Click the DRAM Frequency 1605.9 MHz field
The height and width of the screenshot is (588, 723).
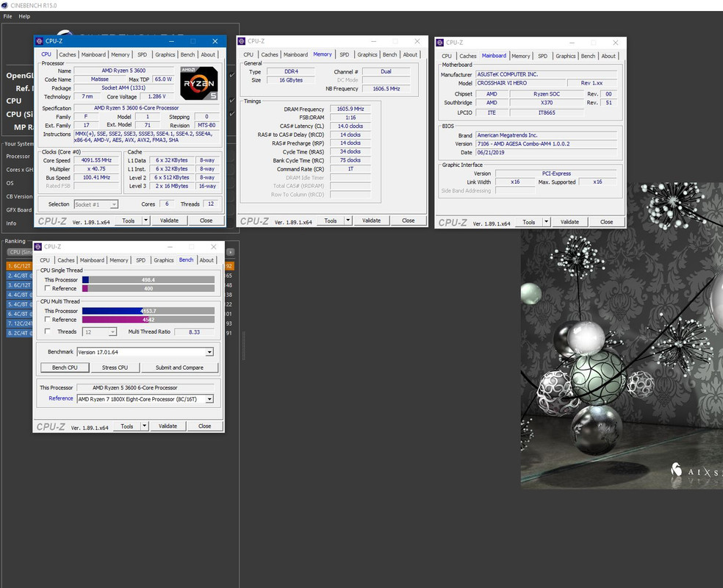[x=350, y=109]
